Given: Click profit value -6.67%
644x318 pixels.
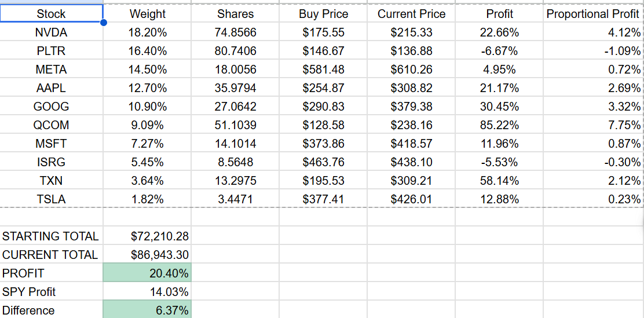Looking at the screenshot, I should 499,51.
